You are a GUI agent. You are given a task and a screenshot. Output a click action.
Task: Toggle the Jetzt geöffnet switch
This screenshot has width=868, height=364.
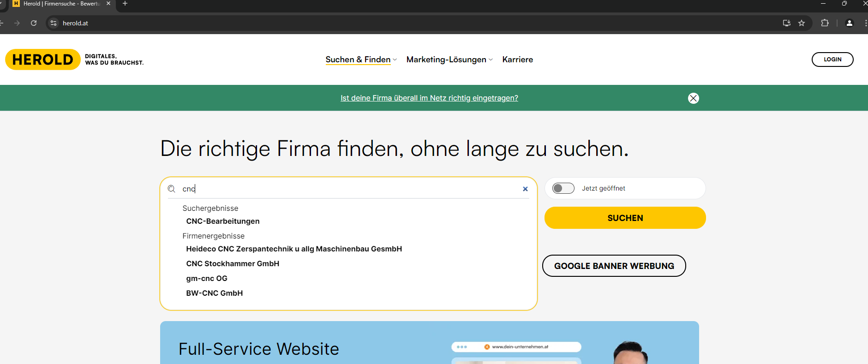click(563, 188)
